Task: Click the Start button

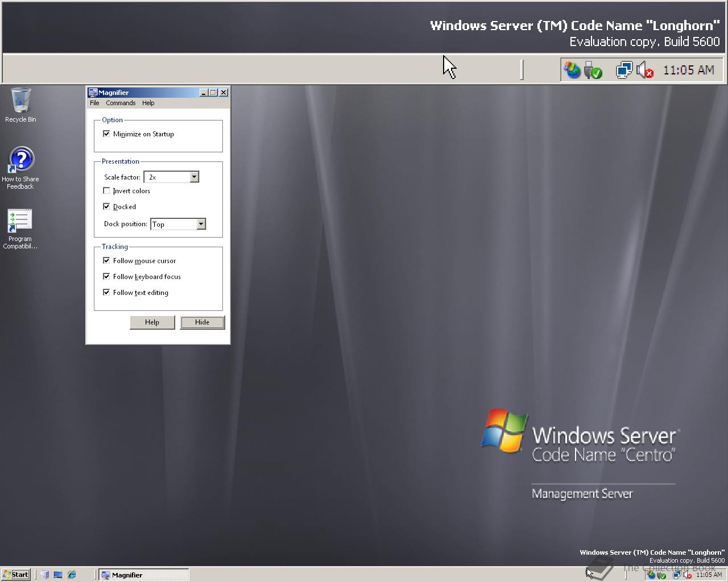Action: click(15, 575)
